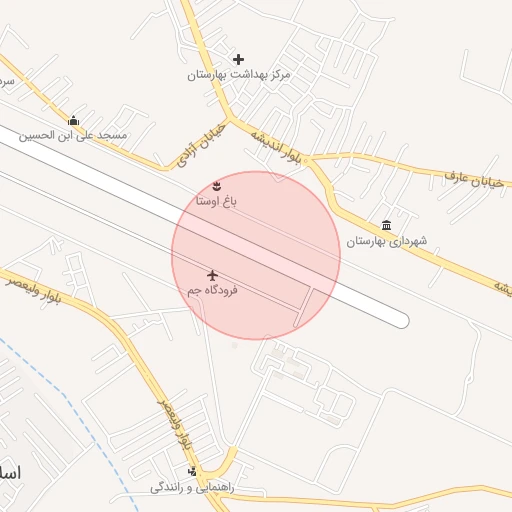This screenshot has width=512, height=512.
Task: Open the فرودگاه جم airport label
Action: (212, 291)
